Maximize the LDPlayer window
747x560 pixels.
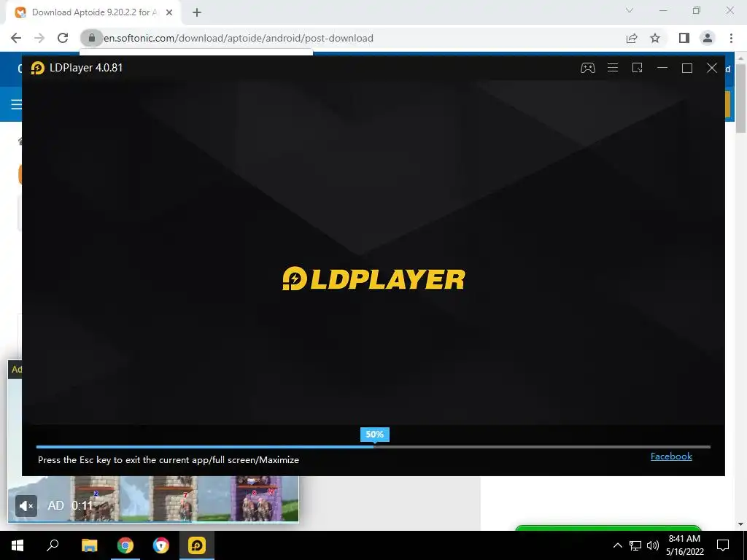pos(687,68)
